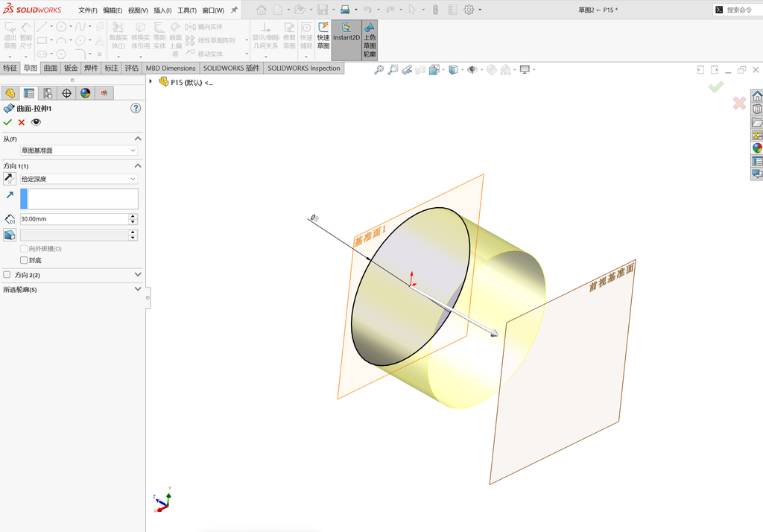This screenshot has height=532, width=763.
Task: Click draft on/off button
Action: (9, 235)
